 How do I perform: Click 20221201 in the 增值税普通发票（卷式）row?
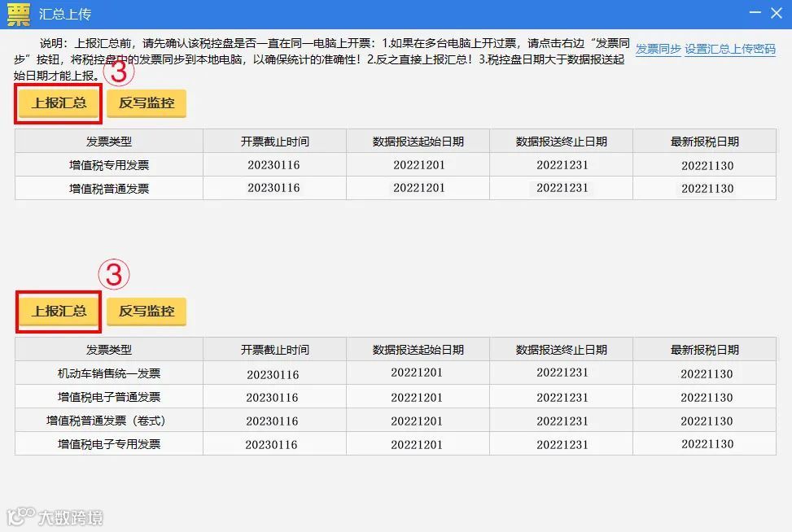(x=417, y=421)
